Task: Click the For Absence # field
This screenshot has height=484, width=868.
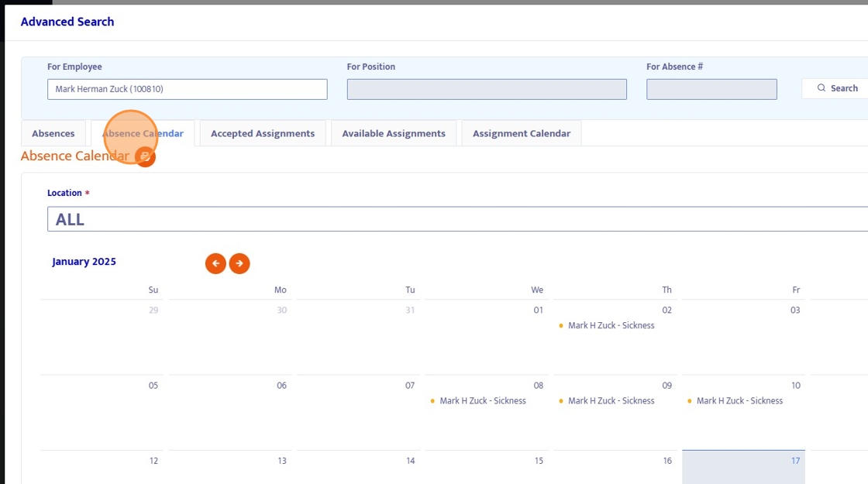Action: [711, 89]
